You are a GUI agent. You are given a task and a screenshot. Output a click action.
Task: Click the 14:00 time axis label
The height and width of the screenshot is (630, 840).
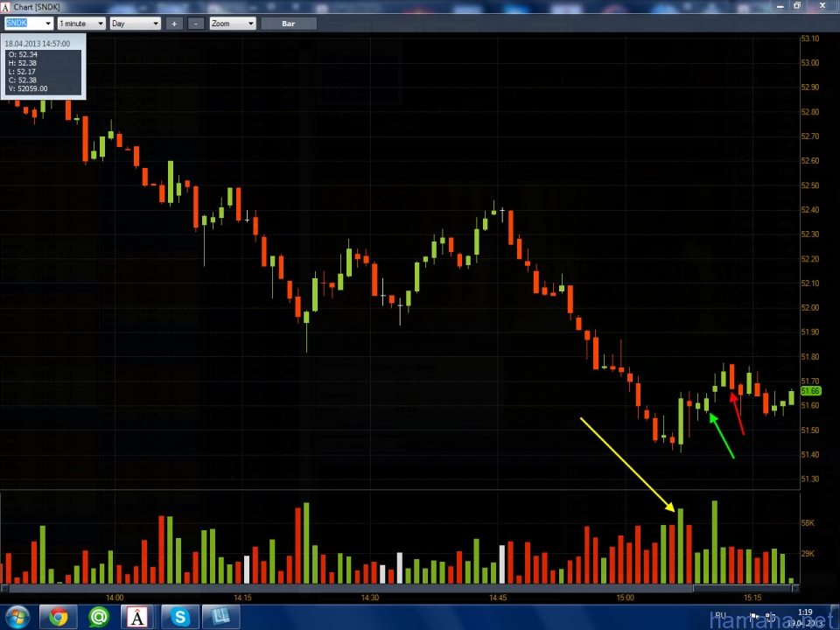[x=115, y=598]
